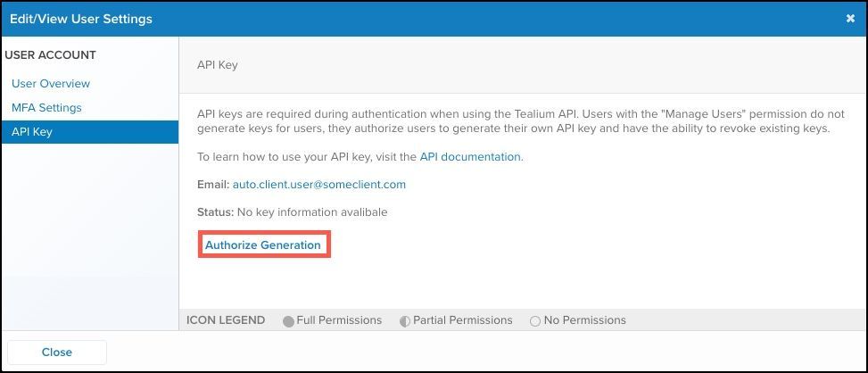Viewport: 868px width, 373px height.
Task: Click the API Key panel heading
Action: click(x=217, y=65)
